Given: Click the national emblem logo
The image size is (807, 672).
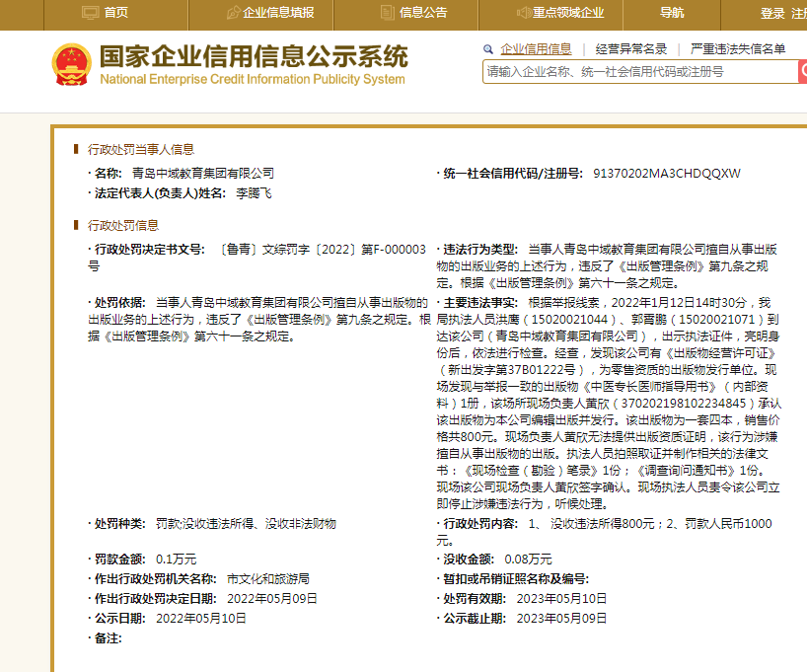Looking at the screenshot, I should point(72,64).
